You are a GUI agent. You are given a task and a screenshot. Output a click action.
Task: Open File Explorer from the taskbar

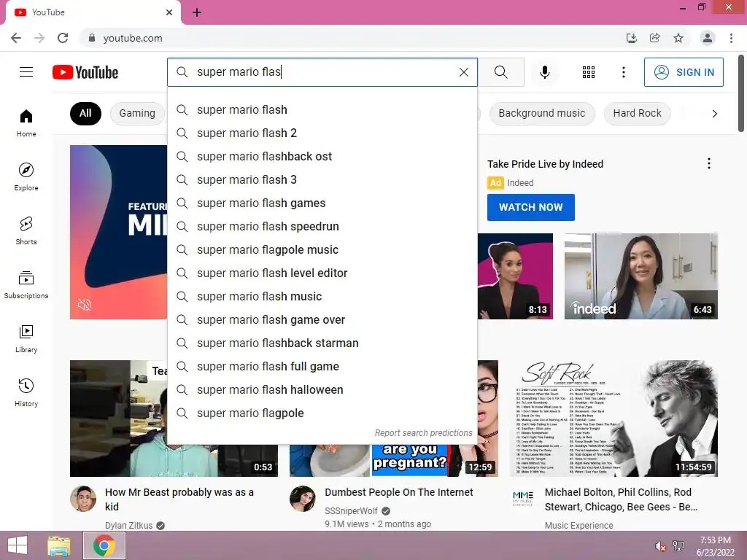click(x=59, y=545)
